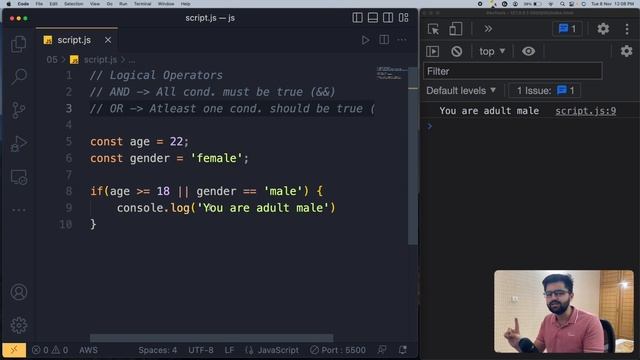Click the notifications bell in status bar
Image resolution: width=640 pixels, height=360 pixels.
402,350
